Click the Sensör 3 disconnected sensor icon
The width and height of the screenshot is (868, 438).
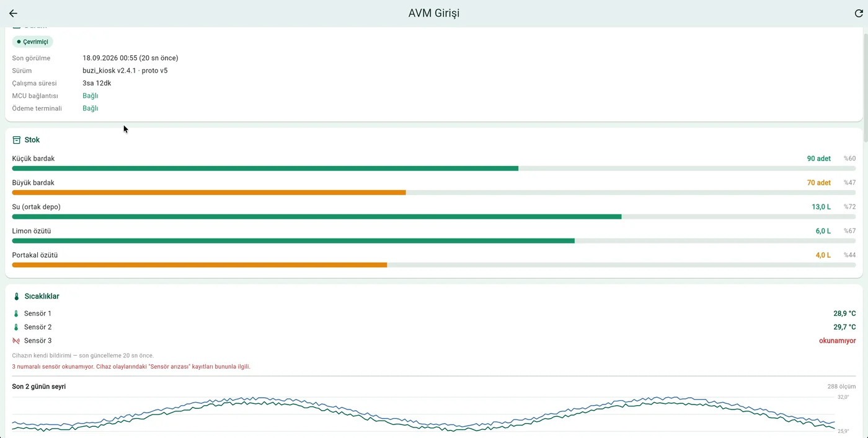[16, 341]
